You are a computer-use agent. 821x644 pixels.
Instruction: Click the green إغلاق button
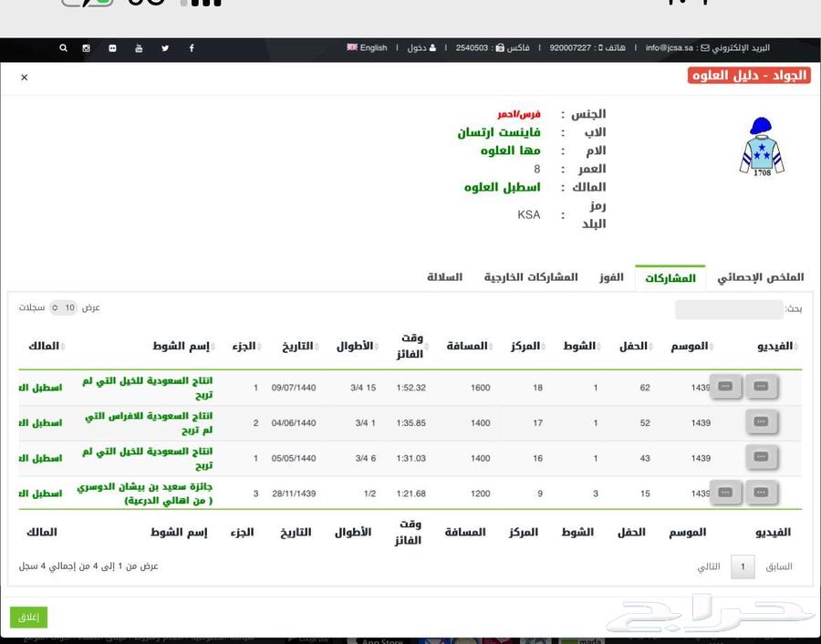click(28, 617)
